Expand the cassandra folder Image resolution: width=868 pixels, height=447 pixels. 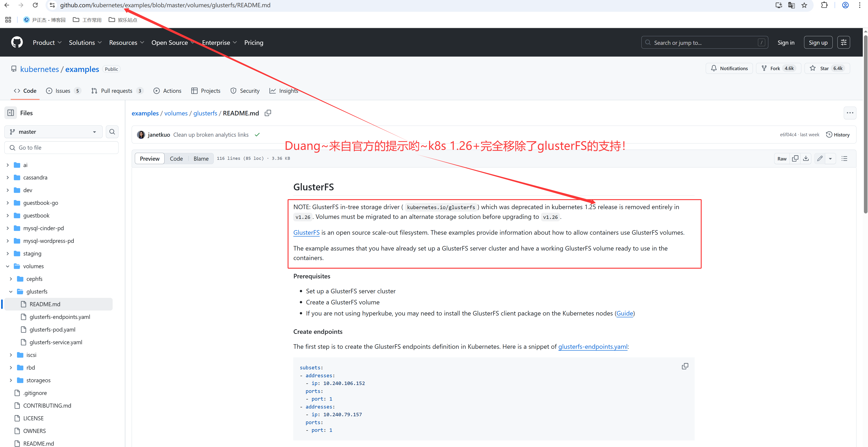pyautogui.click(x=8, y=177)
